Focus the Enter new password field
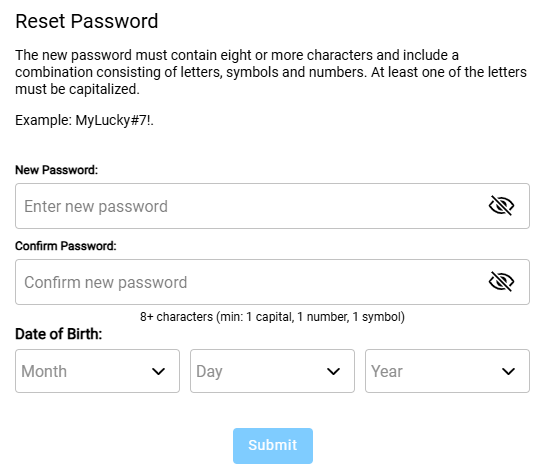The image size is (545, 472). pyautogui.click(x=272, y=206)
